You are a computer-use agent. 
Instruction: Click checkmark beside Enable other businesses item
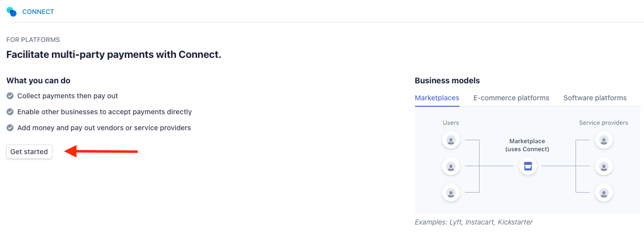[10, 112]
